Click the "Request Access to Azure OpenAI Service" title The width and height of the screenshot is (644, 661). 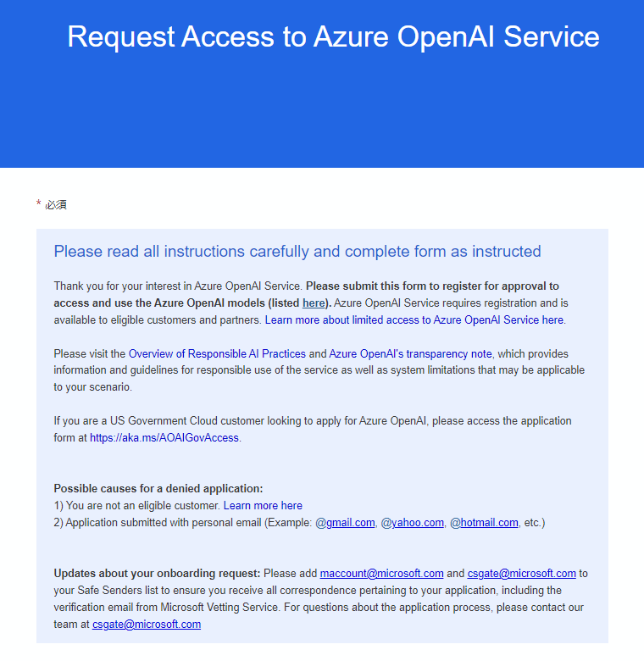point(333,36)
